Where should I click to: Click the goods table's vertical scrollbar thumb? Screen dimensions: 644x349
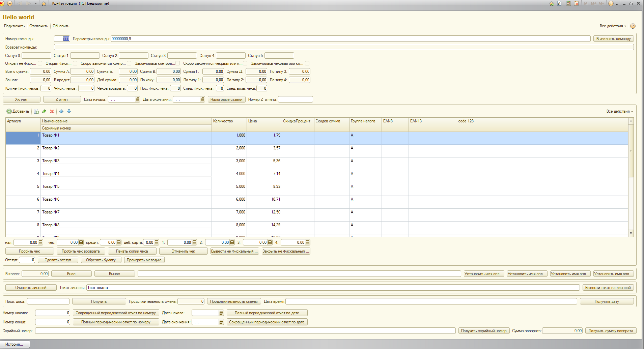(631, 150)
